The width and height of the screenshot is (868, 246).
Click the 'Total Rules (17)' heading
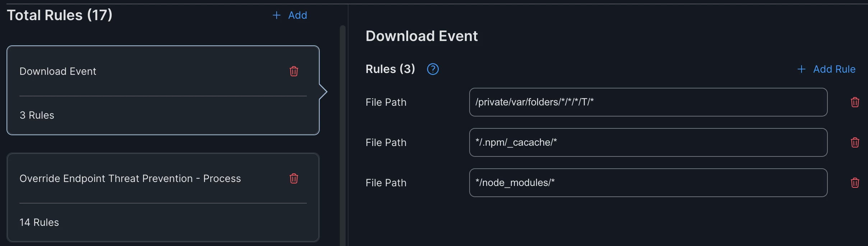click(x=60, y=15)
